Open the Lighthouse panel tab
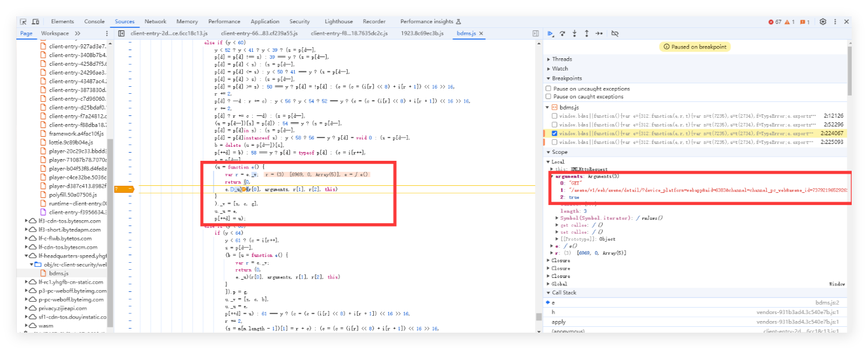This screenshot has height=349, width=868. [339, 22]
